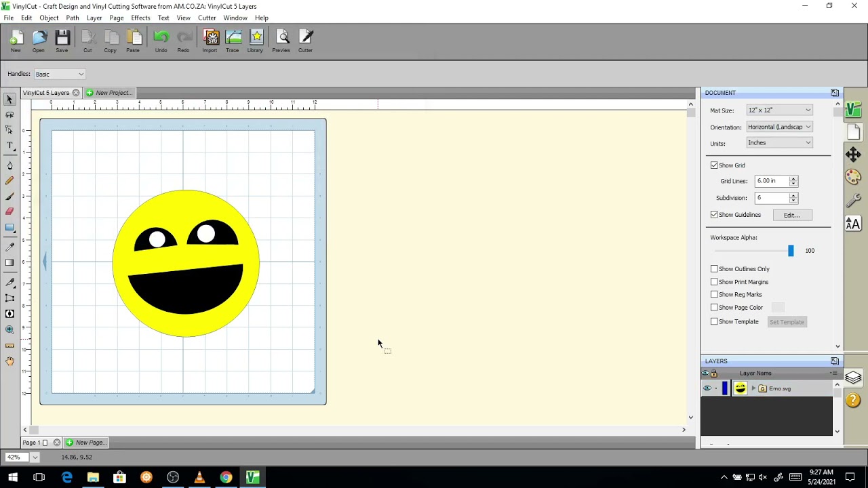Click the Subdivision input field
Image resolution: width=868 pixels, height=488 pixels.
[x=772, y=198]
